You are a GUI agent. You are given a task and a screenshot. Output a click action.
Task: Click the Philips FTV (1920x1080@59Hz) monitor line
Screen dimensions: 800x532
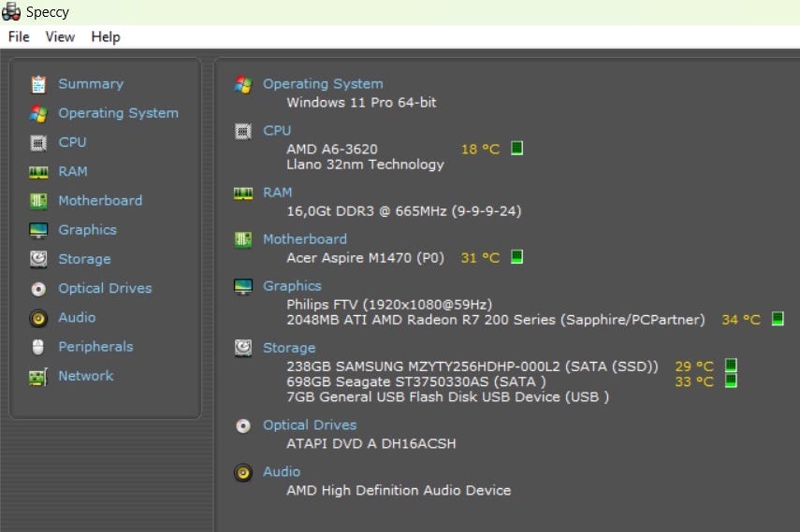pos(389,305)
